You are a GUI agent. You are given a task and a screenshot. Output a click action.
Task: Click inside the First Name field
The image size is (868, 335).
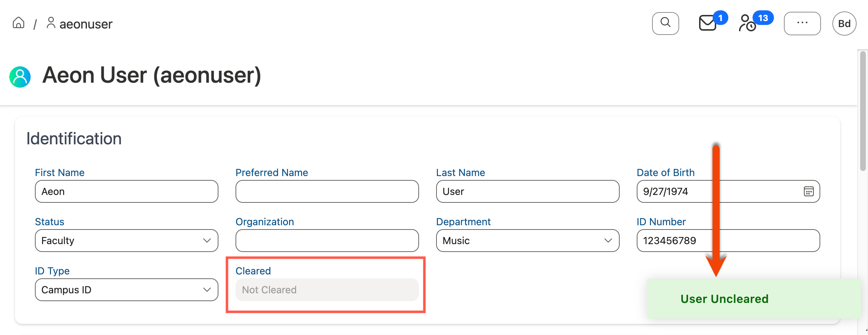[x=126, y=191]
